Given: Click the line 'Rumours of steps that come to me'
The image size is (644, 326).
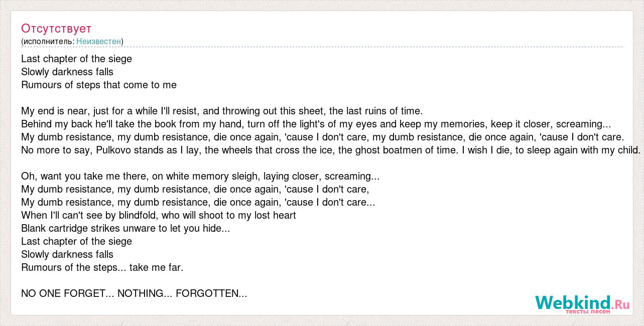Looking at the screenshot, I should tap(99, 85).
